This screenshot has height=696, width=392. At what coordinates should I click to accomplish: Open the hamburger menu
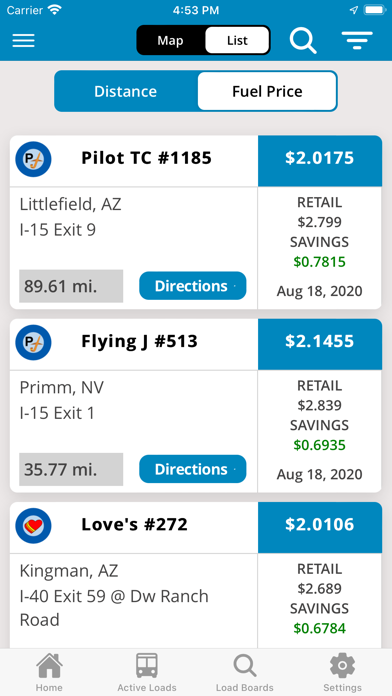click(24, 40)
